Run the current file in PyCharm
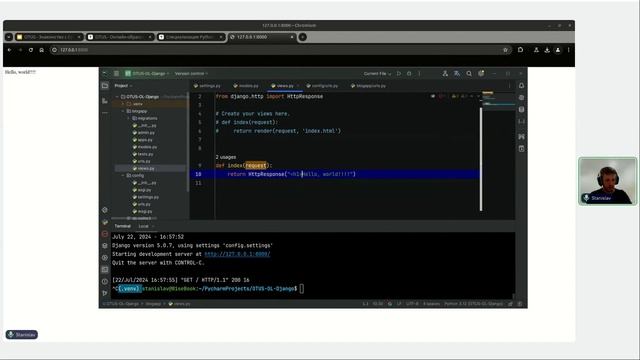 pyautogui.click(x=399, y=73)
